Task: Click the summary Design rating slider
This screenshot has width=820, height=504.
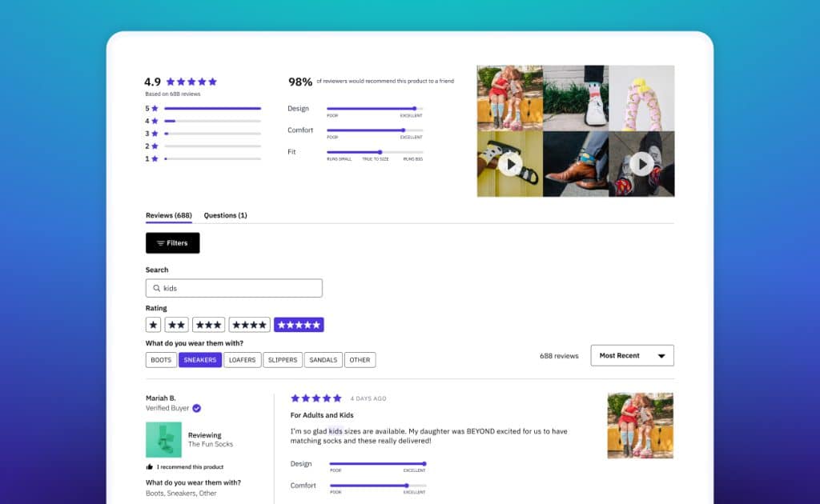Action: coord(375,109)
